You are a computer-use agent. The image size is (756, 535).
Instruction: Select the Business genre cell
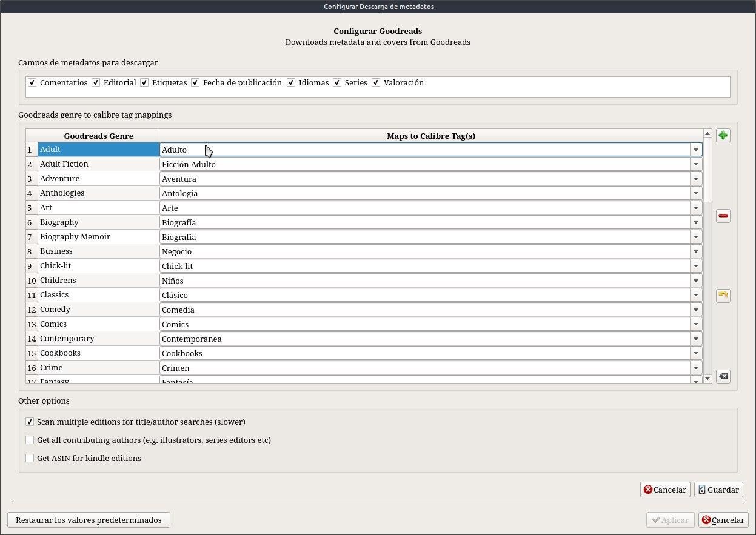98,251
